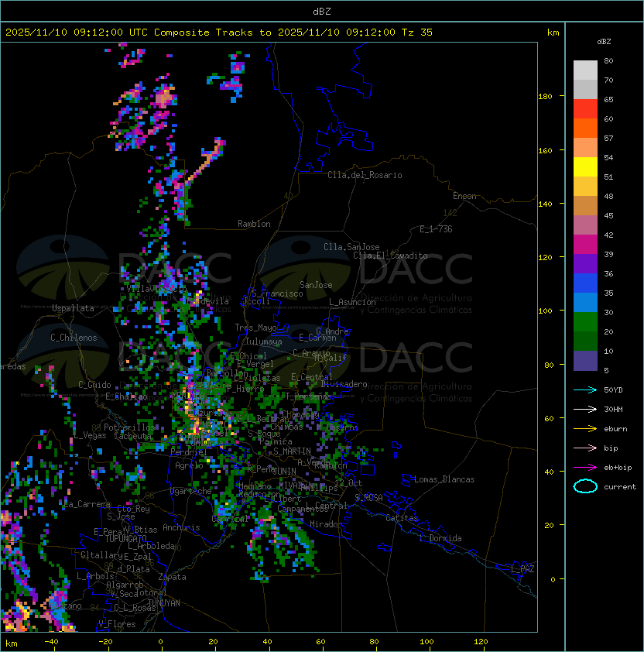Click the Encon place label

point(464,196)
